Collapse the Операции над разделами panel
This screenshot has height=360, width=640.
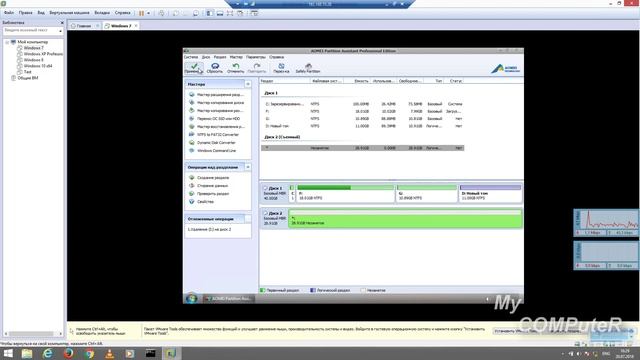click(x=248, y=167)
